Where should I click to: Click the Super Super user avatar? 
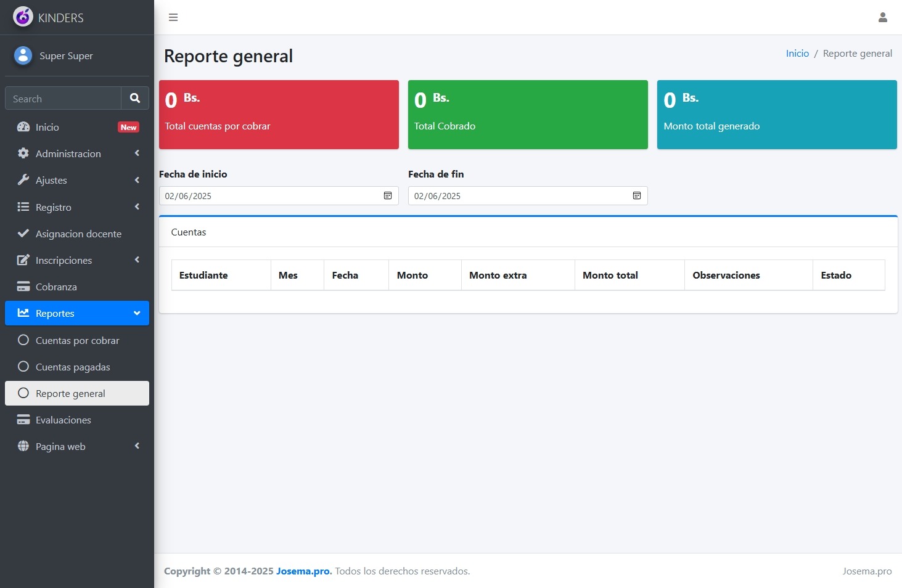[23, 55]
